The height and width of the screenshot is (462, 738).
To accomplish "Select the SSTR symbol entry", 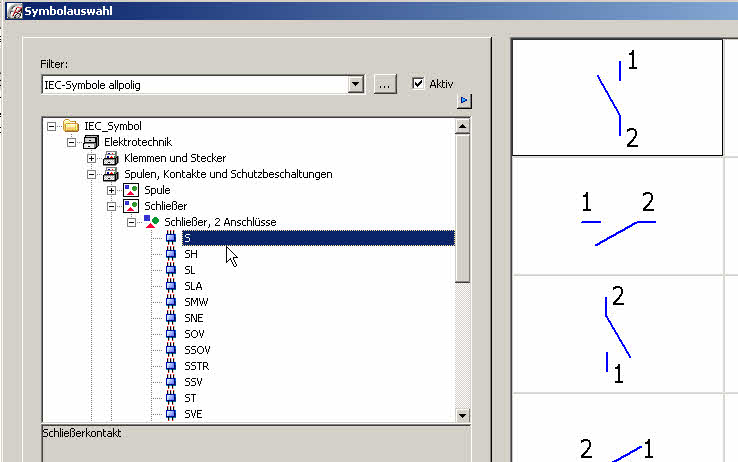I will pos(197,366).
